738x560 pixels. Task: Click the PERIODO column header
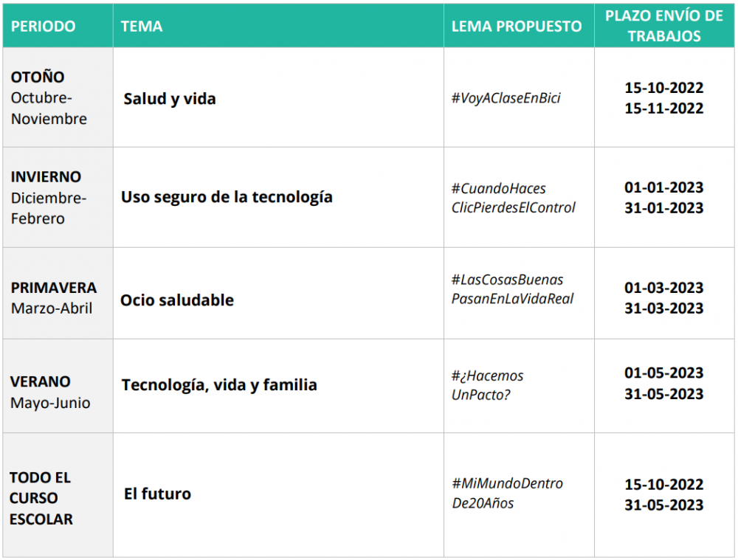click(x=43, y=27)
